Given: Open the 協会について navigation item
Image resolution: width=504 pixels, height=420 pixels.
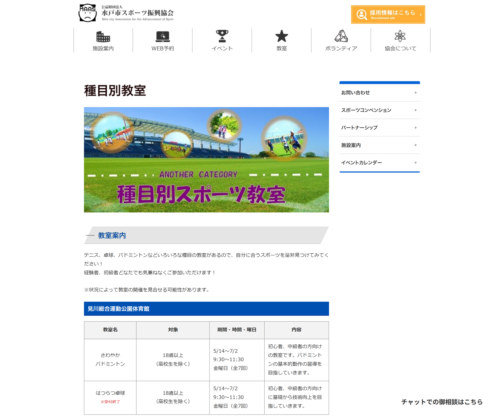Looking at the screenshot, I should [x=401, y=40].
